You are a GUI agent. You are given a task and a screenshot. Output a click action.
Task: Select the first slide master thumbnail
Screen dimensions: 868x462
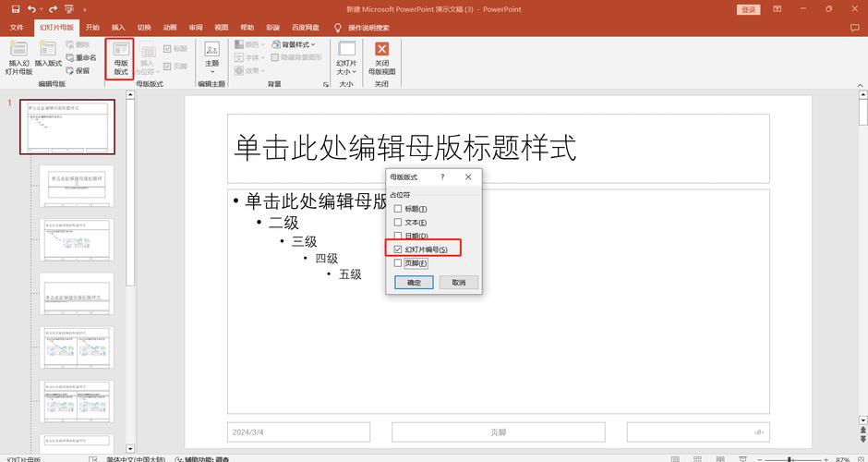65,127
